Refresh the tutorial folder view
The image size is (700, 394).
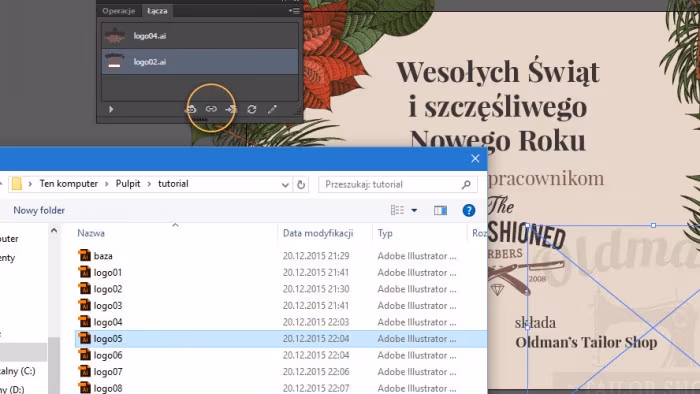pos(301,184)
